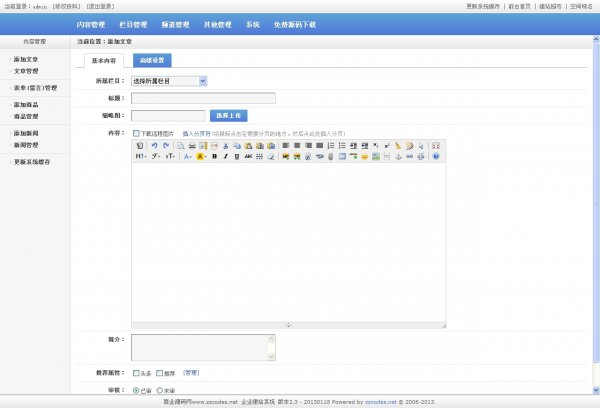Insert a hyperlink via chain icon
Screen dimensions: 600x408
[409, 156]
